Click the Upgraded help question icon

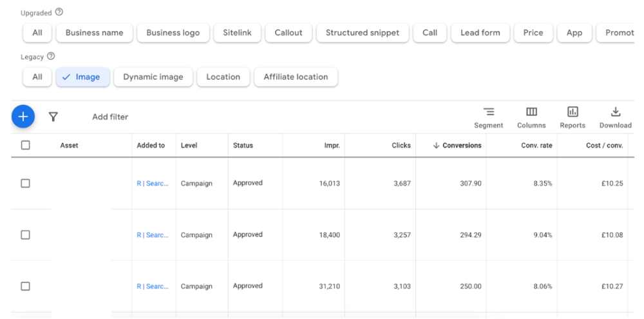coord(59,12)
